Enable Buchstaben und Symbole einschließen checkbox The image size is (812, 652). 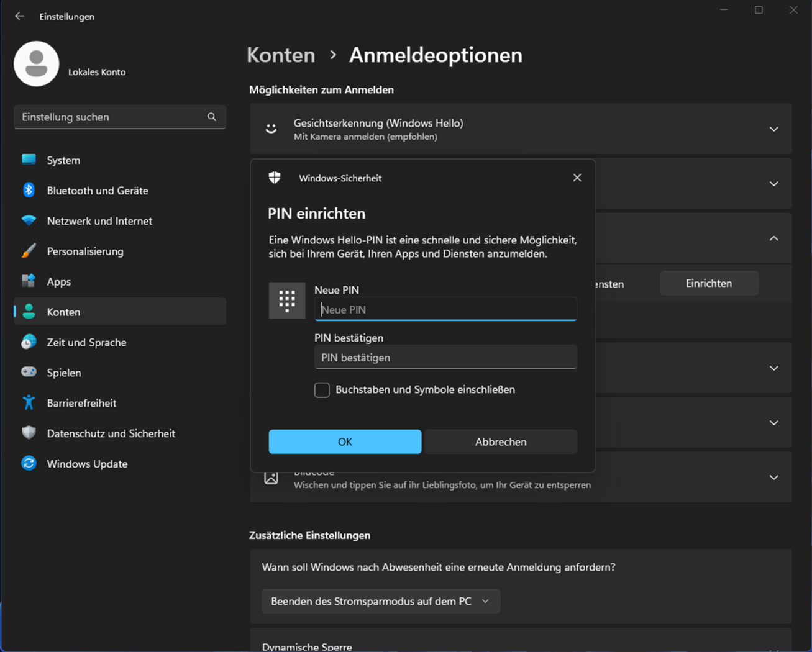tap(322, 390)
